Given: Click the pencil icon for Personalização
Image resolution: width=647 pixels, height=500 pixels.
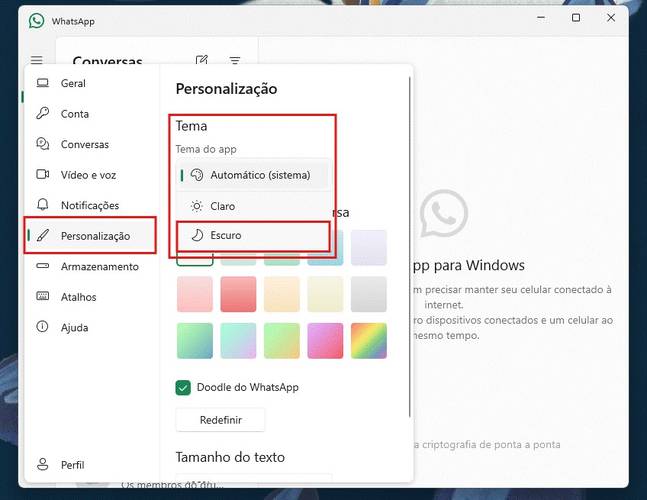Looking at the screenshot, I should pos(43,235).
